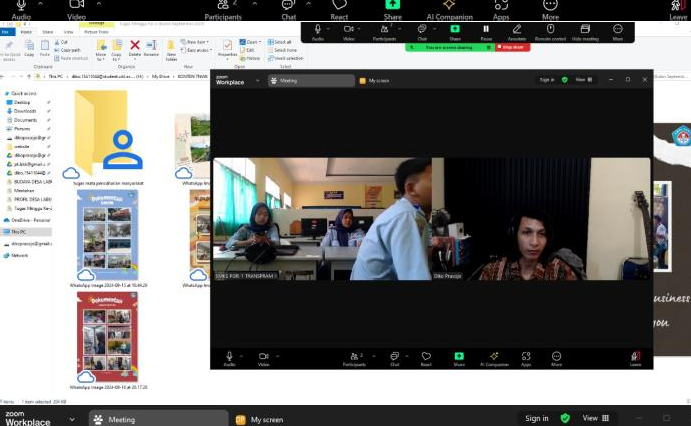Open AI Companion in the top Zoom bar
The width and height of the screenshot is (691, 426).
448,9
